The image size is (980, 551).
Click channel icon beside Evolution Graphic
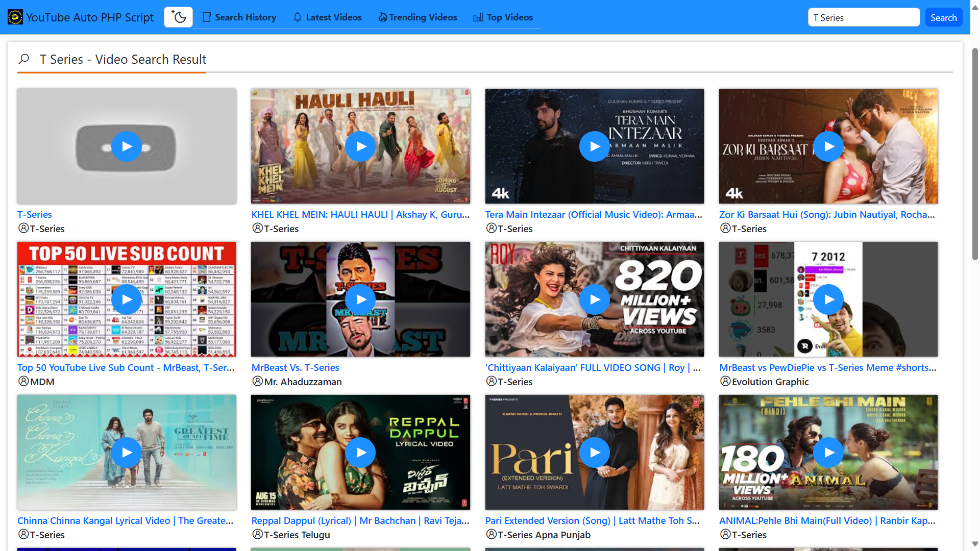click(x=725, y=381)
